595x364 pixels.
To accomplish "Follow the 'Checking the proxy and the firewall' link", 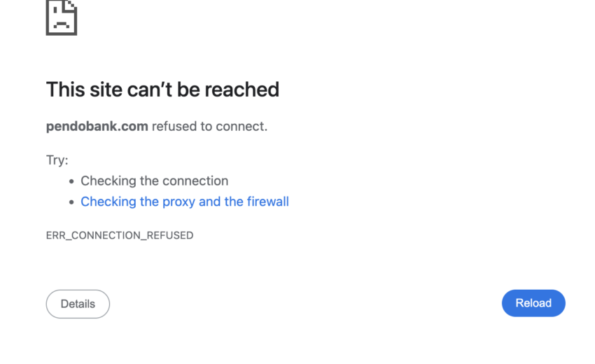I will [x=184, y=202].
